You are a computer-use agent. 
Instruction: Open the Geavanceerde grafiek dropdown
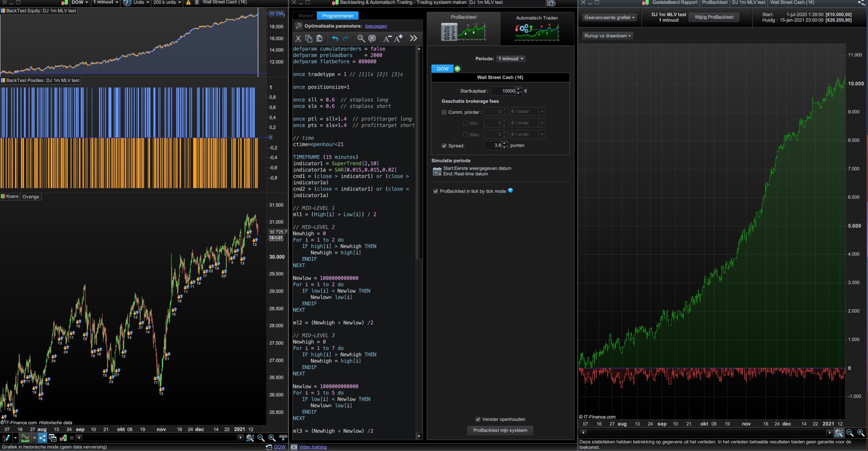tap(609, 17)
